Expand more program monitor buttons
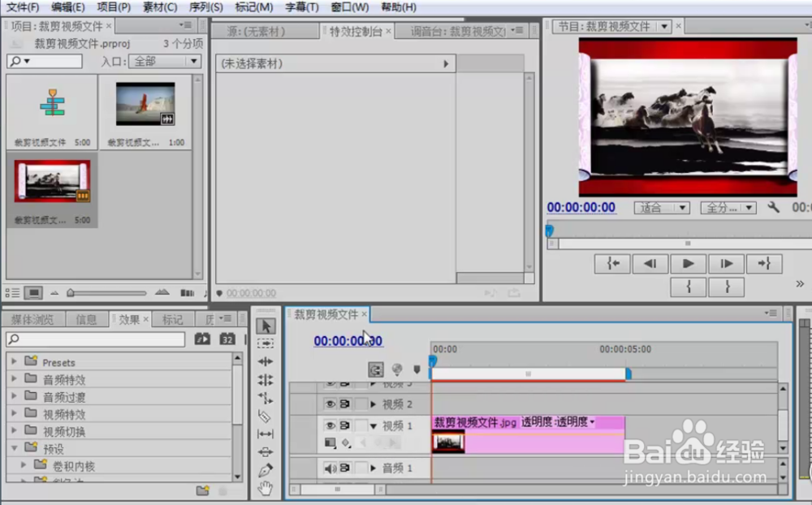Viewport: 812px width, 505px height. pos(800,284)
